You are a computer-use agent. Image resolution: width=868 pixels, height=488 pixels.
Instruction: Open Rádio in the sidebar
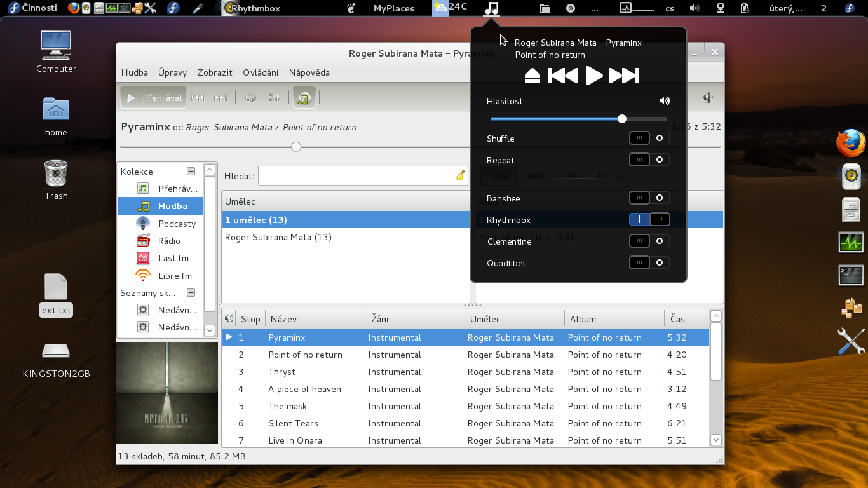tap(160, 241)
